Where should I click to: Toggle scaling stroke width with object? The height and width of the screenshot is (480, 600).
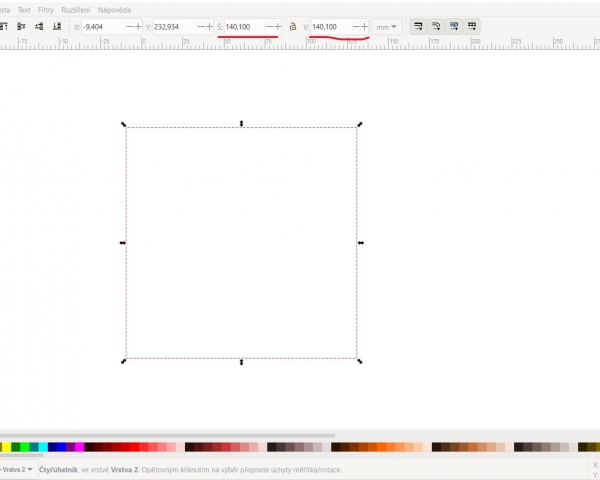click(418, 26)
